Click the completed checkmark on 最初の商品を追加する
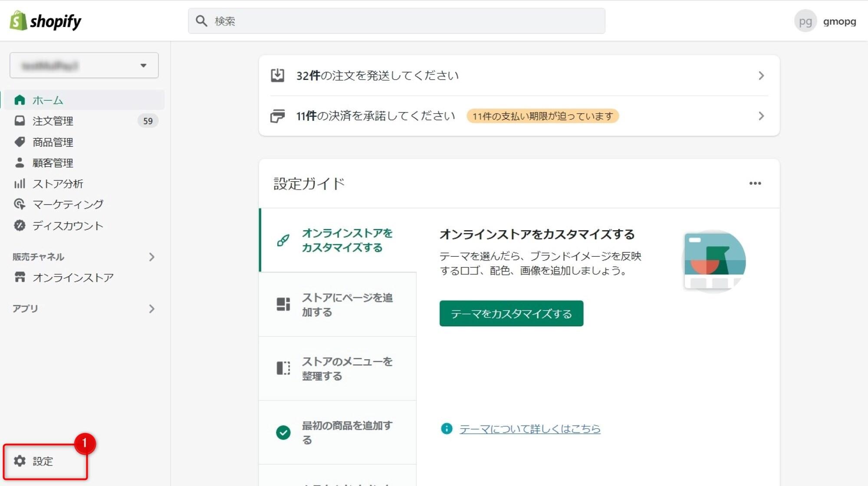This screenshot has width=868, height=486. pos(283,433)
